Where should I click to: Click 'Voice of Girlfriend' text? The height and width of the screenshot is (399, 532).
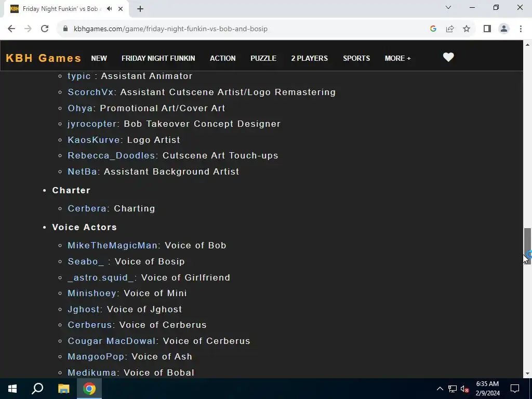pyautogui.click(x=185, y=277)
